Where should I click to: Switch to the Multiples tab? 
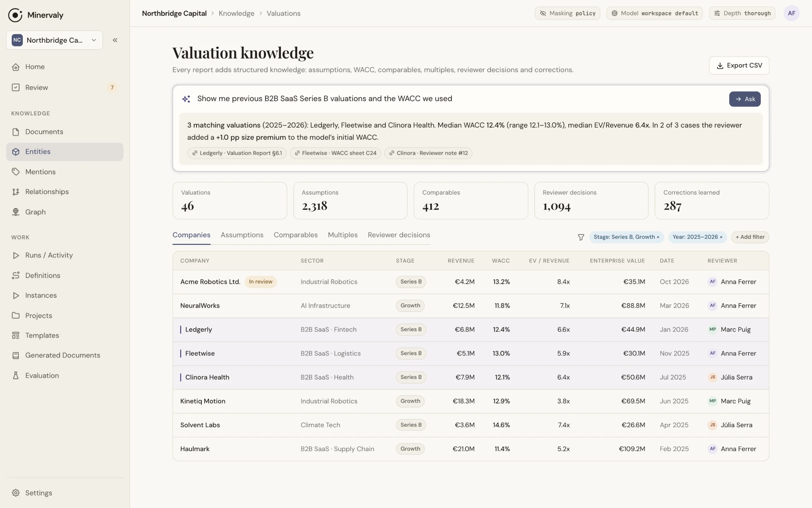click(x=343, y=235)
